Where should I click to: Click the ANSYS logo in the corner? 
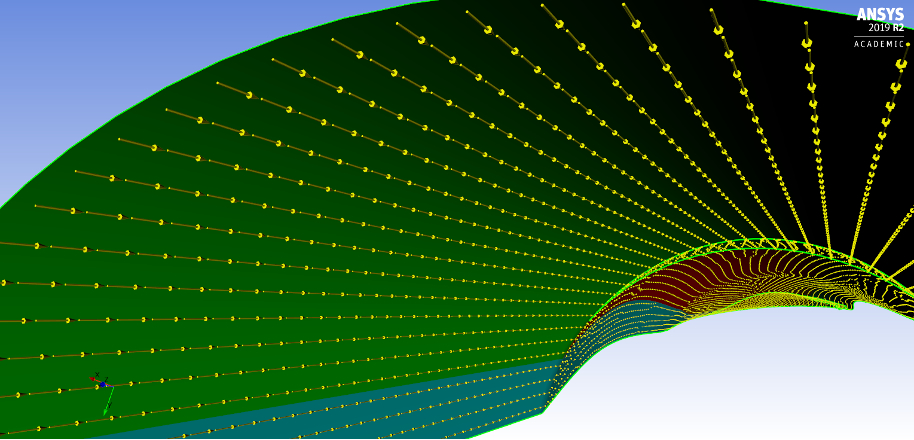pos(880,15)
